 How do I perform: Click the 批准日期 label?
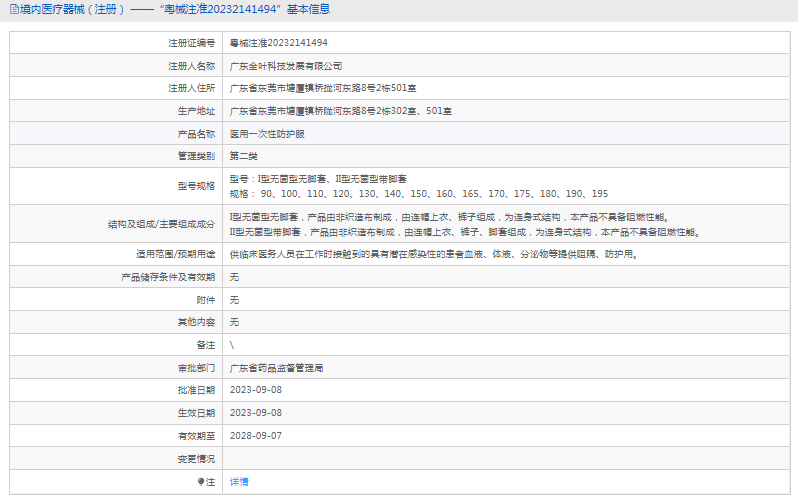[x=196, y=390]
